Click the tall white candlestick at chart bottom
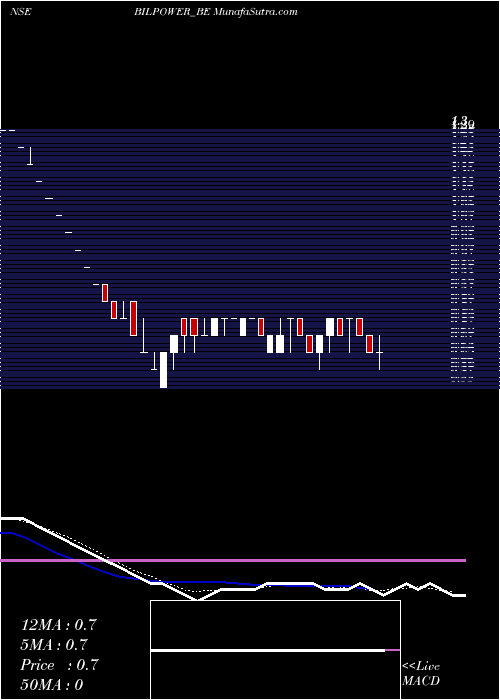The height and width of the screenshot is (700, 500). pos(163,370)
